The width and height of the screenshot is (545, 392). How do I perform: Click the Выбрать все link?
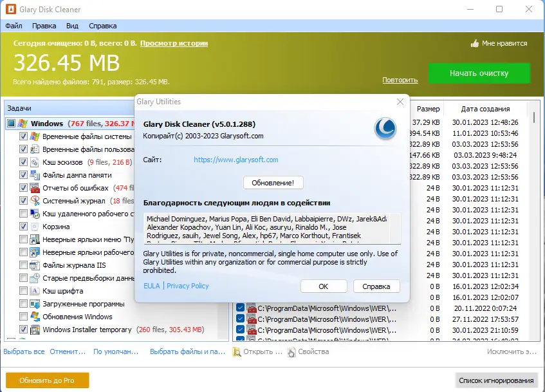24,351
